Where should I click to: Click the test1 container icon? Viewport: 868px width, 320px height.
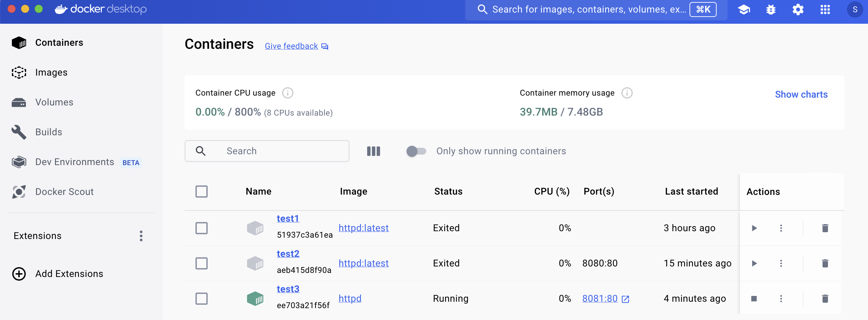[x=255, y=228]
